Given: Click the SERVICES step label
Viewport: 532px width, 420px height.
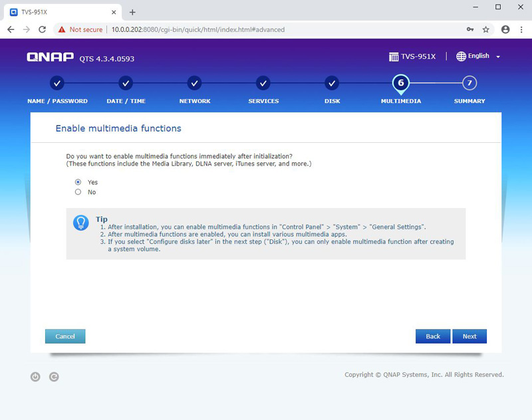Looking at the screenshot, I should click(263, 101).
